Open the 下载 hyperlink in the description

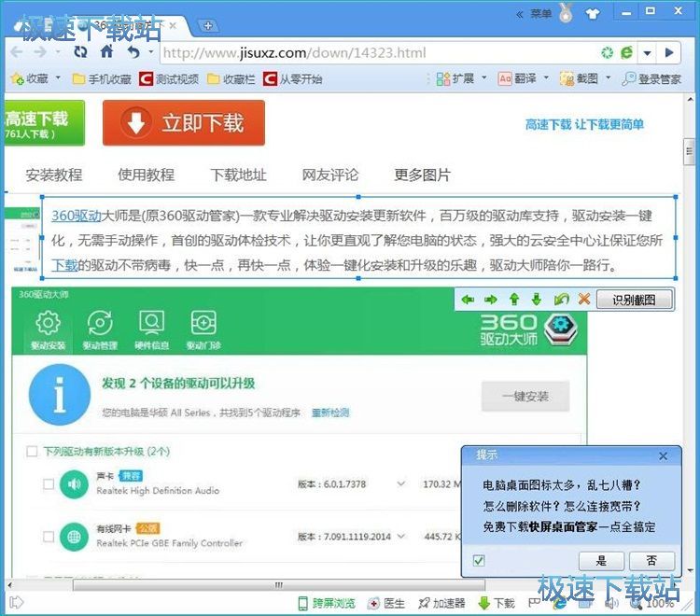[64, 265]
